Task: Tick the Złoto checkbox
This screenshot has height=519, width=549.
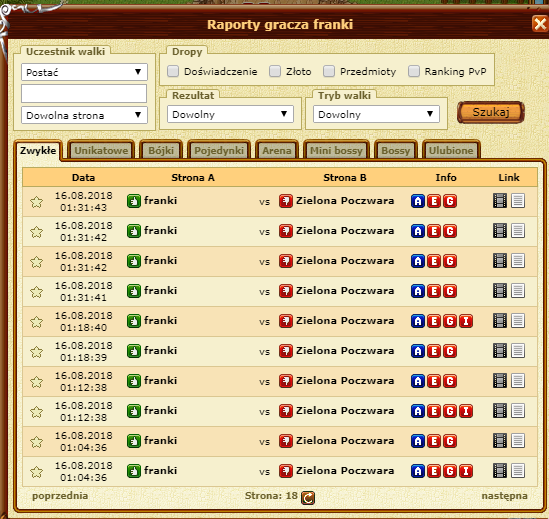Action: point(275,71)
